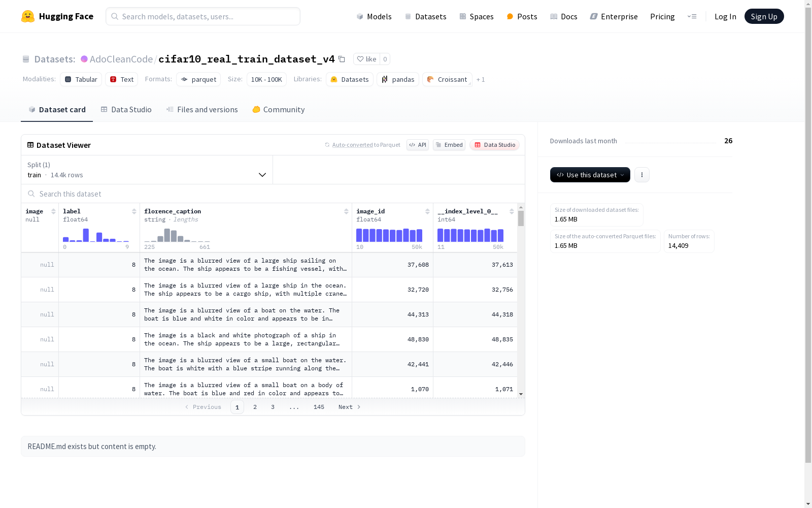Open Enterprise in the top navigation
The image size is (812, 508).
(614, 16)
